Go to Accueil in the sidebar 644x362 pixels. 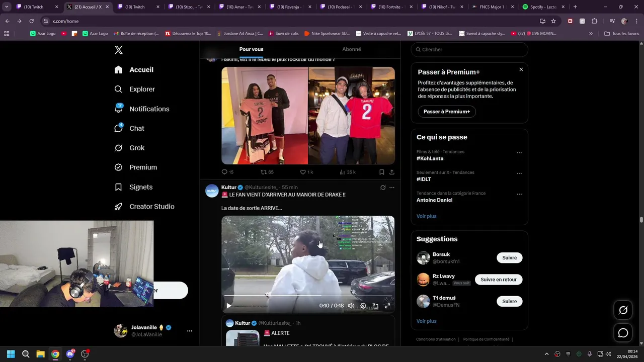point(134,70)
